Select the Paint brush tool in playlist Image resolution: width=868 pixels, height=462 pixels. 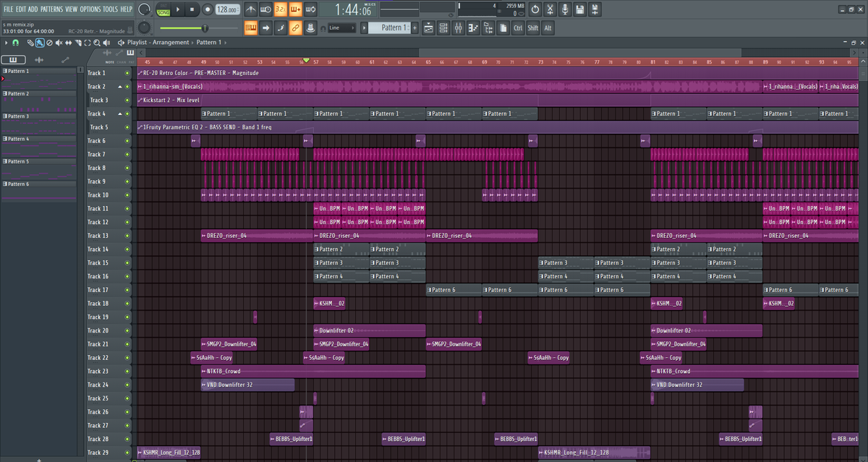pyautogui.click(x=41, y=43)
